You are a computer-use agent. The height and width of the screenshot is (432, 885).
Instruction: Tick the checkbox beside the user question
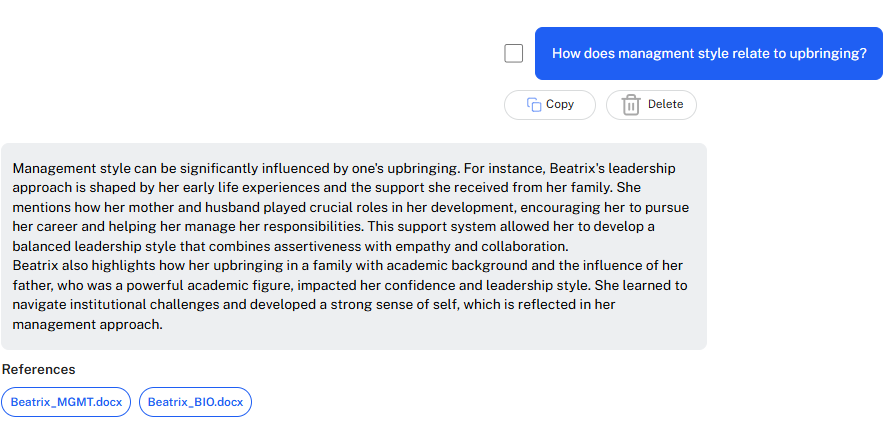514,54
